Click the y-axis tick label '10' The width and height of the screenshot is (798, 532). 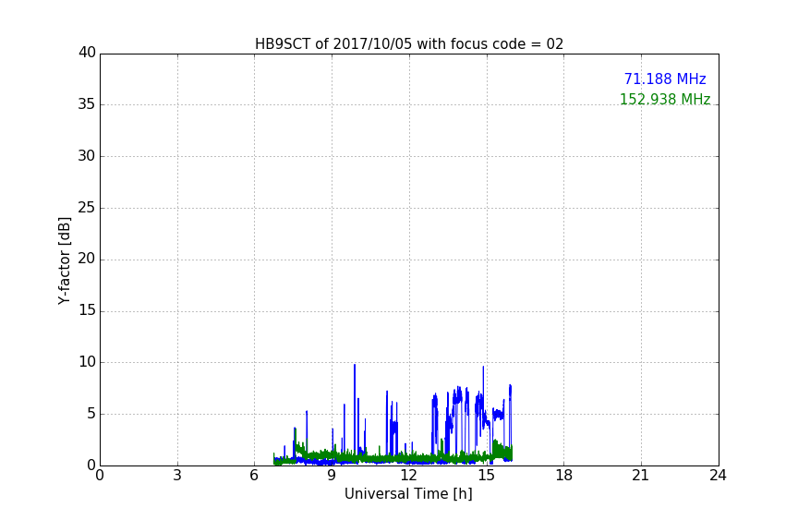87,362
